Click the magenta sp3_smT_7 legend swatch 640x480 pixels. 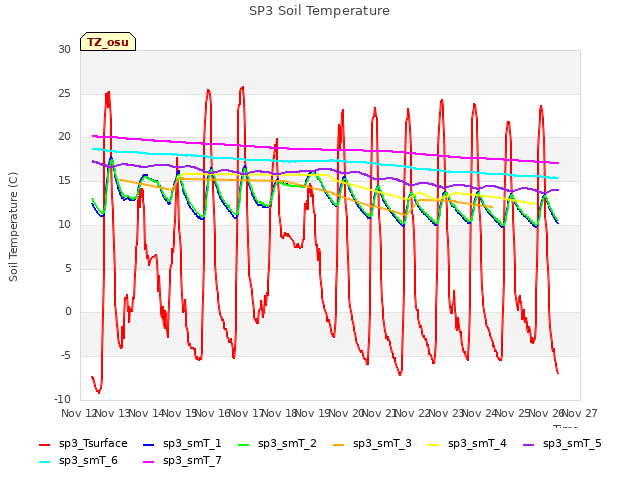coord(149,462)
